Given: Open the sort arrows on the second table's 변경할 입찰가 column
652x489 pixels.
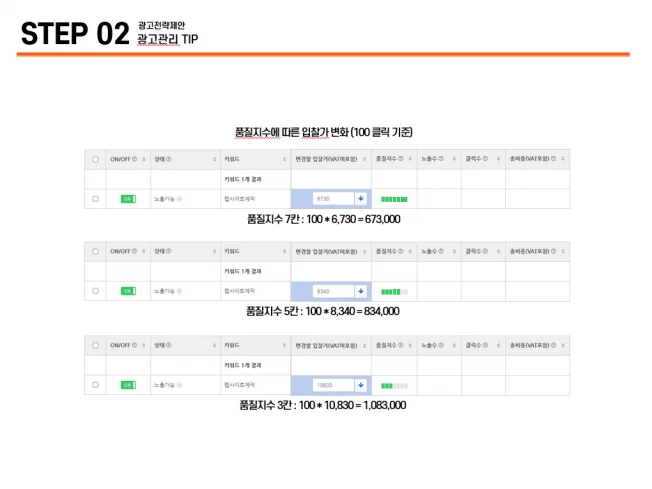Looking at the screenshot, I should click(365, 251).
